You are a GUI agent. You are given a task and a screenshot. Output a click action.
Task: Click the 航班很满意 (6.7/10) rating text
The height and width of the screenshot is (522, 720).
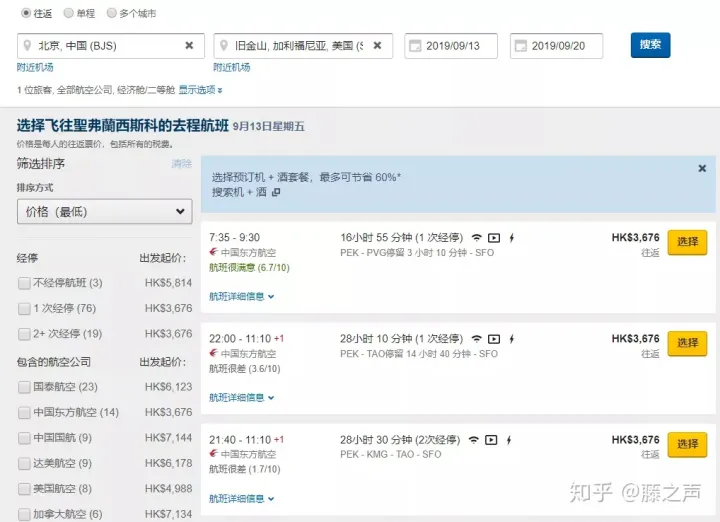point(249,268)
